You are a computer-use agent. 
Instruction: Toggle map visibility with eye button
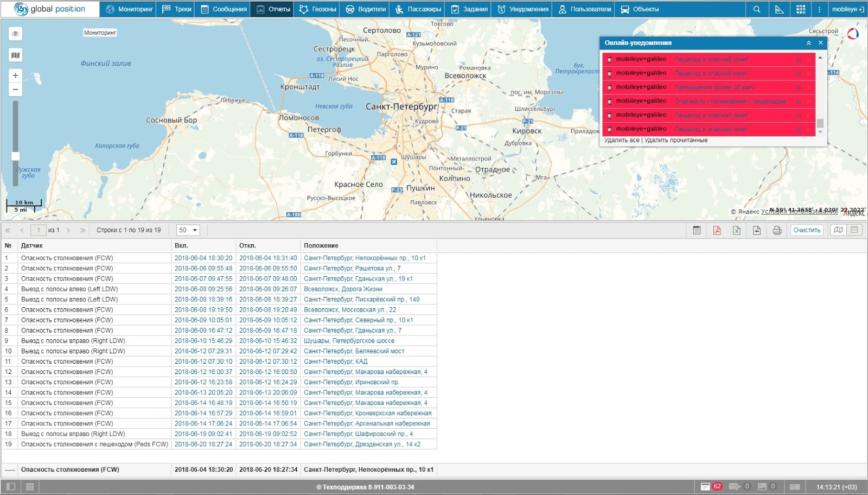(16, 34)
